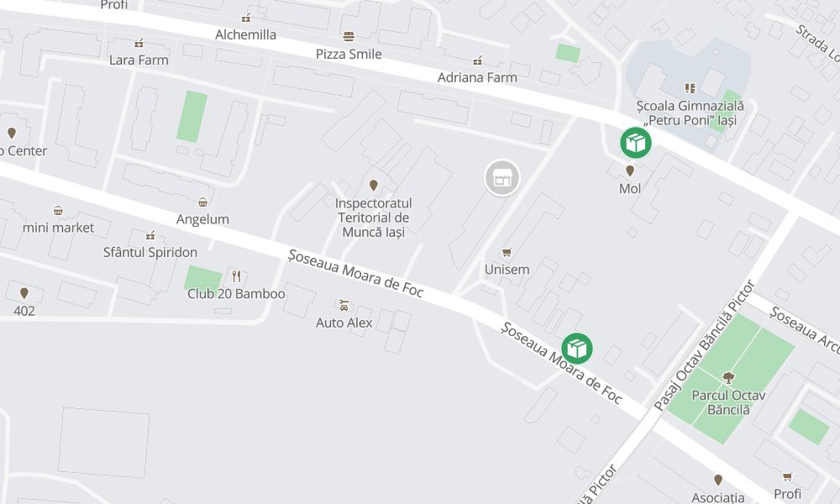840x504 pixels.
Task: Click the Club 20 Bamboo restaurant icon
Action: [x=236, y=276]
